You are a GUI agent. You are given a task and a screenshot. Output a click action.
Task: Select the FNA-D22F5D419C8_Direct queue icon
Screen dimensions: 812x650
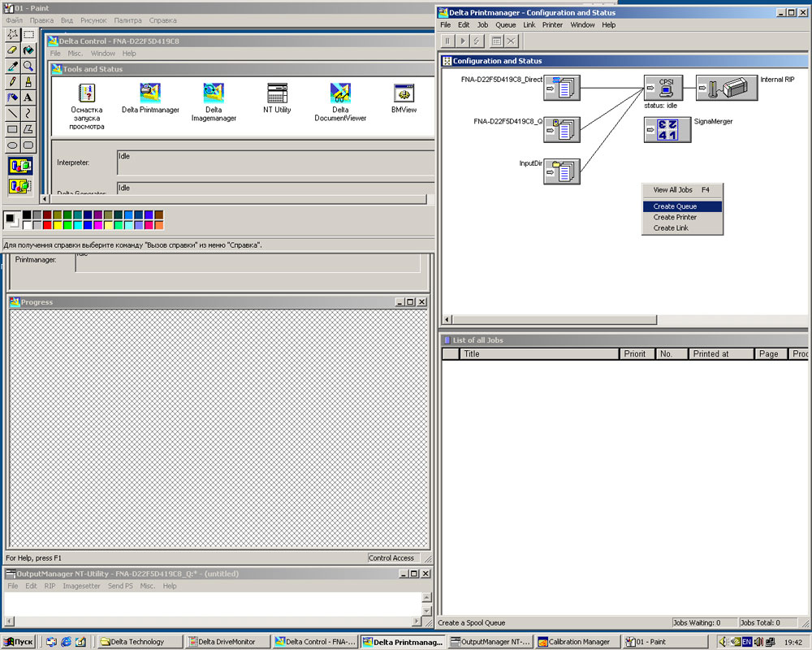pyautogui.click(x=562, y=88)
